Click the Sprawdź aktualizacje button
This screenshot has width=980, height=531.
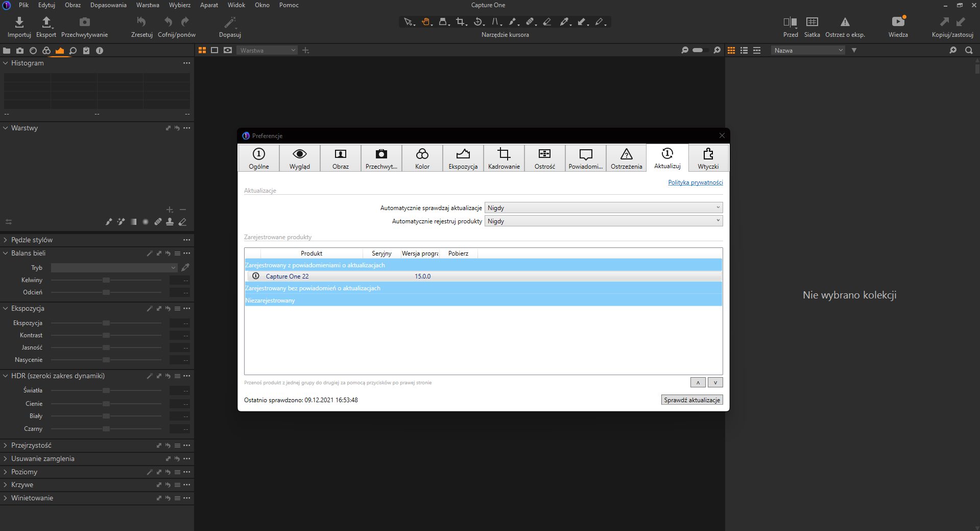(x=692, y=400)
